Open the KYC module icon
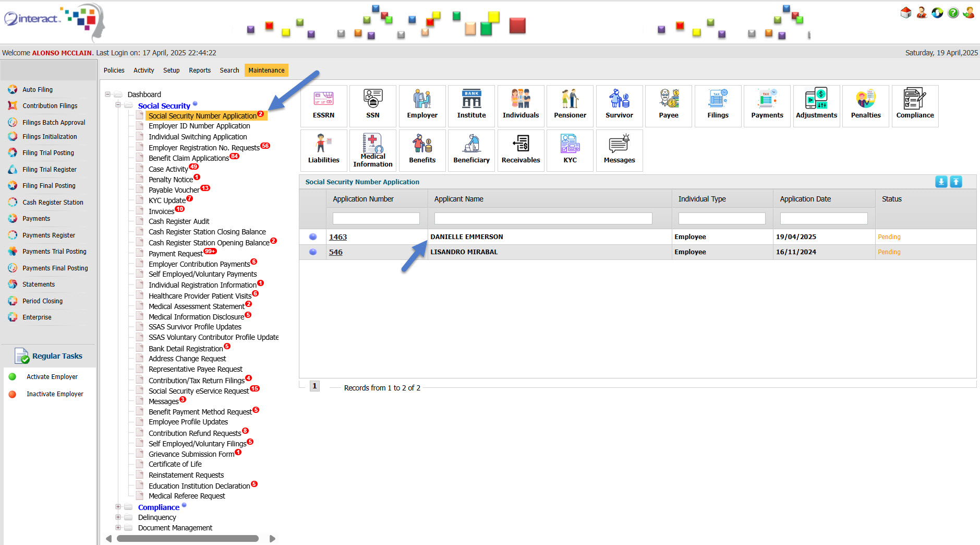980x545 pixels. [570, 150]
